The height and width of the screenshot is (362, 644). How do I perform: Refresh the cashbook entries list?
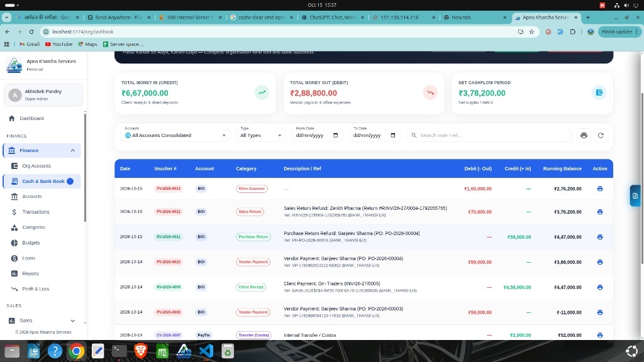tap(601, 136)
